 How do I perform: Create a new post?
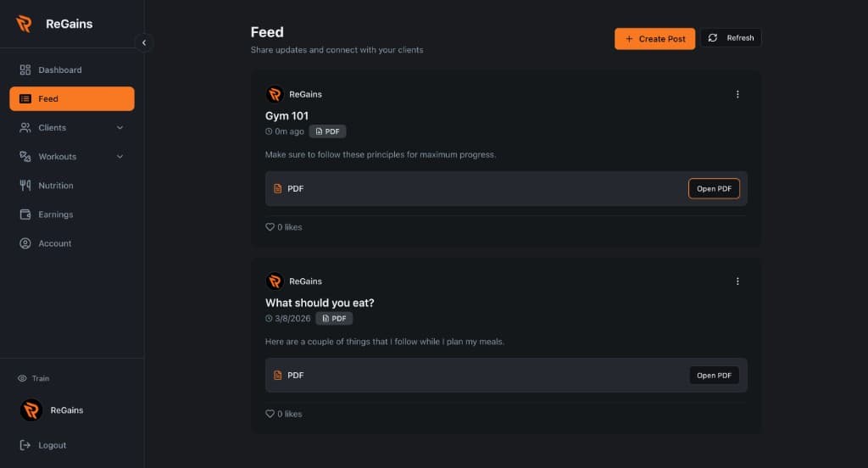(654, 38)
